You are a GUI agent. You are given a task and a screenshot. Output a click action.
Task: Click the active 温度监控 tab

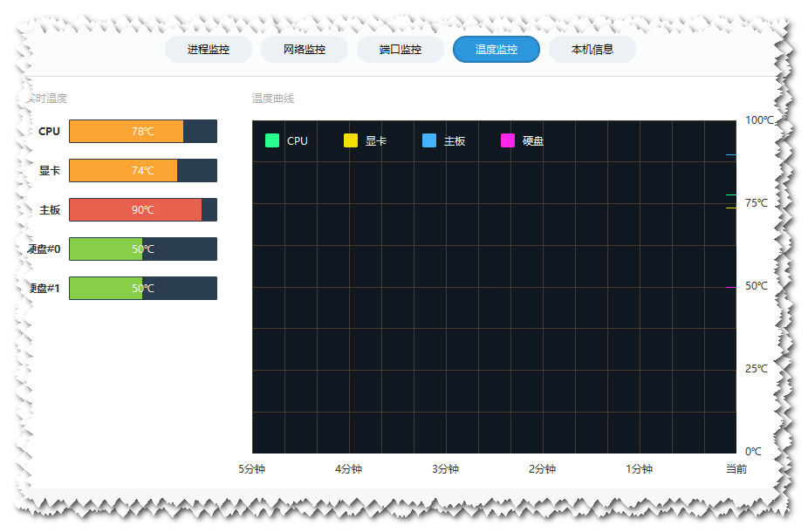pyautogui.click(x=496, y=50)
